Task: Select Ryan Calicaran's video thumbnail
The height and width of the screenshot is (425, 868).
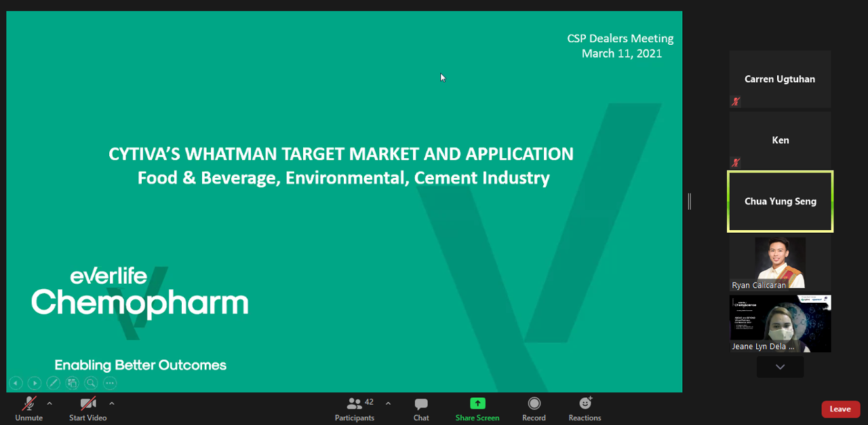Action: click(x=780, y=263)
